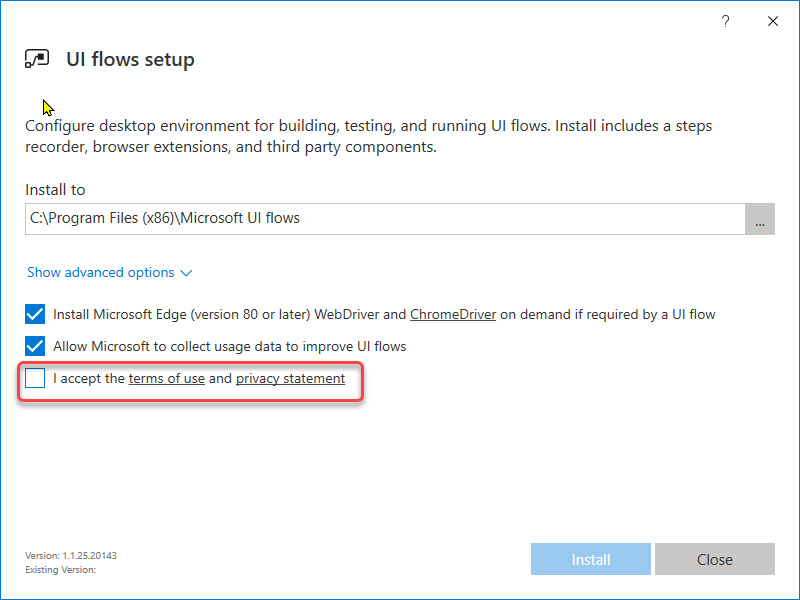Browse for install folder using ellipsis button
800x600 pixels.
(x=760, y=219)
